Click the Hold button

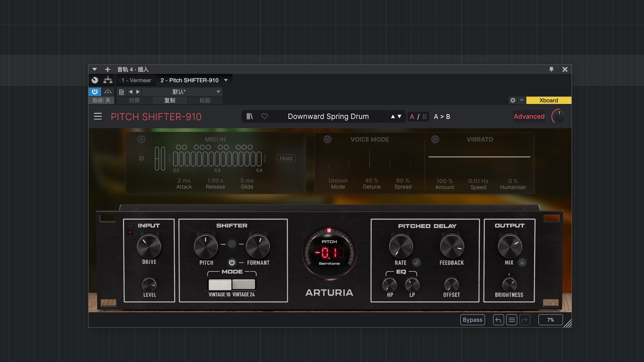286,158
